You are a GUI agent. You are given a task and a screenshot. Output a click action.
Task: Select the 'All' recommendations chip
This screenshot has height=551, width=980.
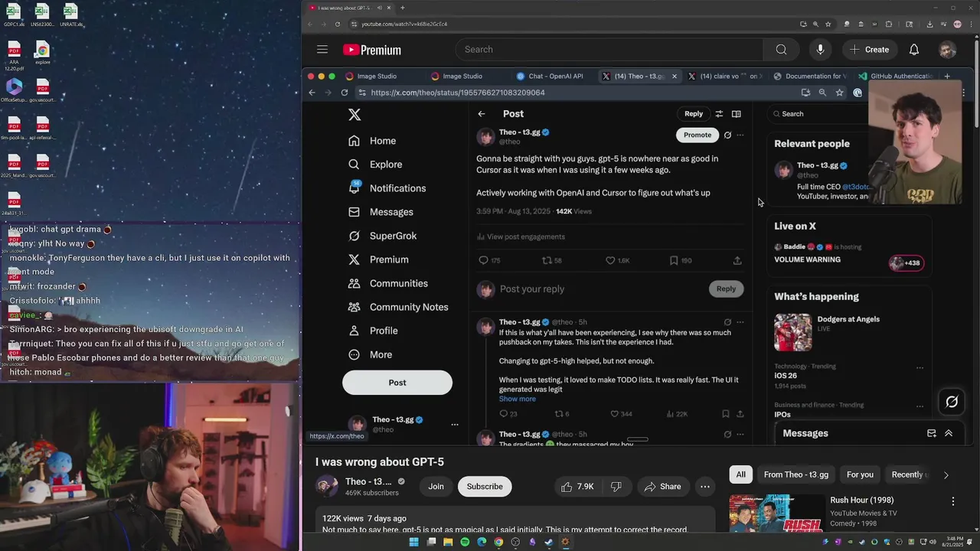(740, 474)
